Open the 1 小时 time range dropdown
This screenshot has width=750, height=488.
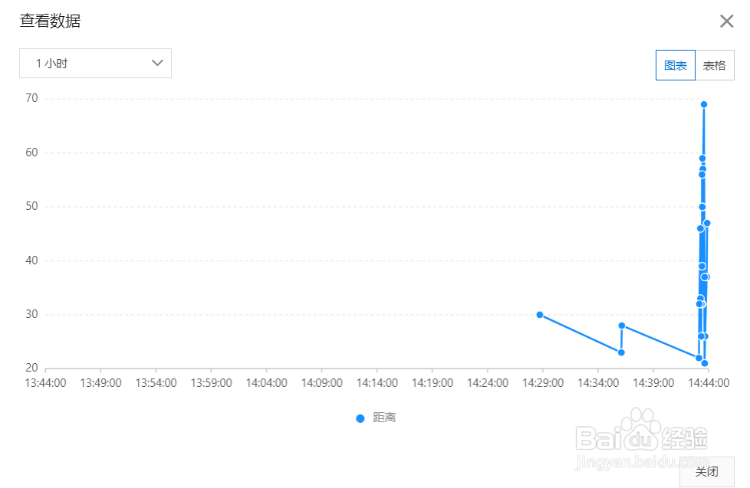95,63
